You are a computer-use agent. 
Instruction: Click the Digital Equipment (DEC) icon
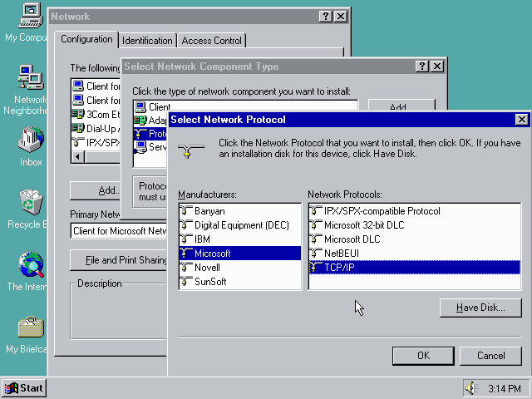[185, 225]
